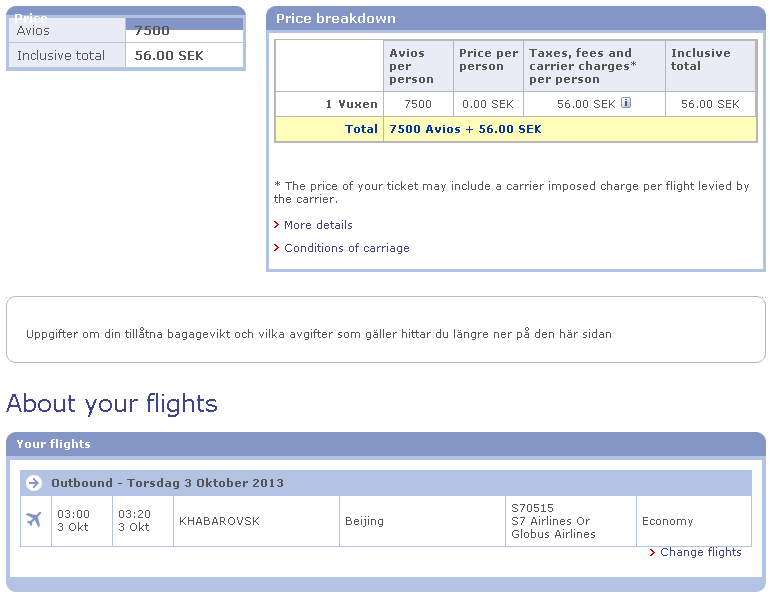
Task: Click the Your flights section header
Action: click(x=385, y=444)
